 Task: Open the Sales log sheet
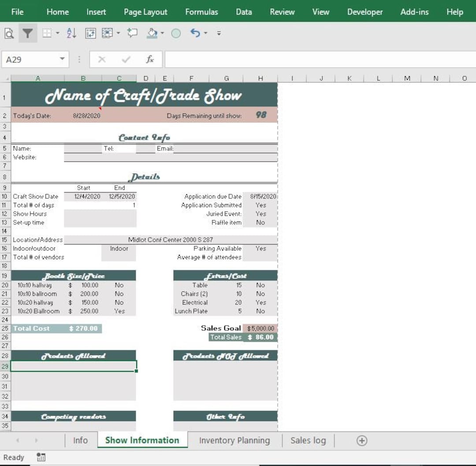point(308,440)
